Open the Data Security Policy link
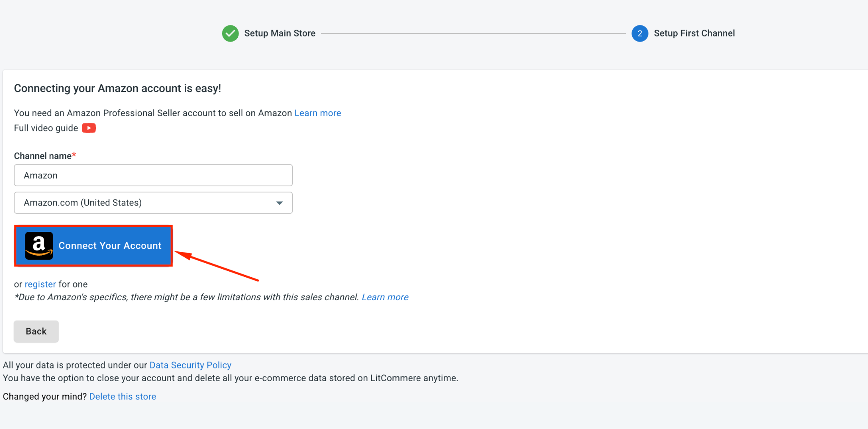Image resolution: width=868 pixels, height=429 pixels. point(190,365)
